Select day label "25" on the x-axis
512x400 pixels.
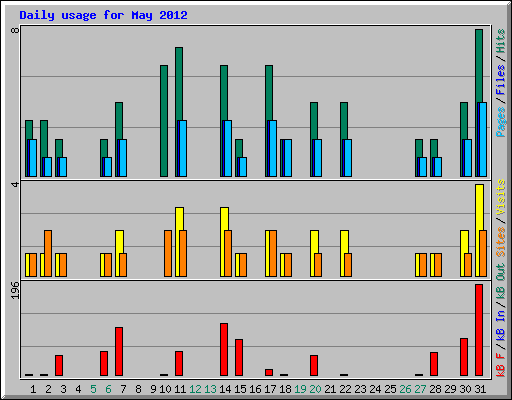tap(390, 389)
